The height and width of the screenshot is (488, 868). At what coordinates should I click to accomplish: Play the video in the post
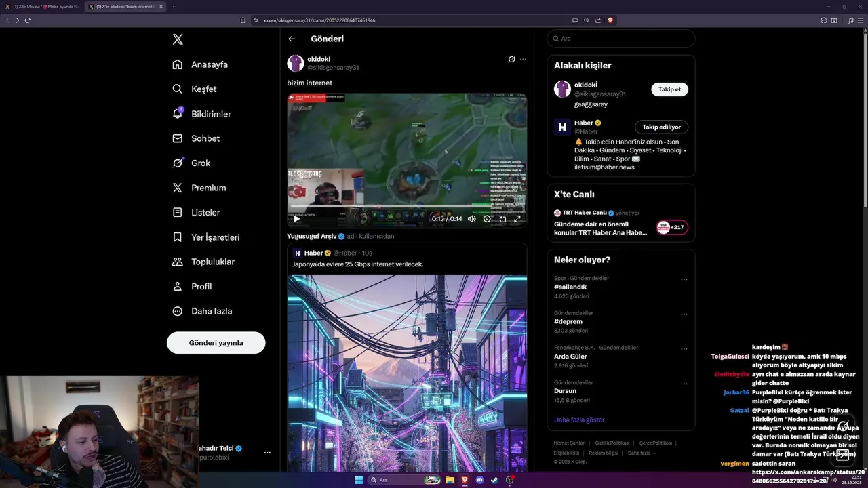coord(296,219)
